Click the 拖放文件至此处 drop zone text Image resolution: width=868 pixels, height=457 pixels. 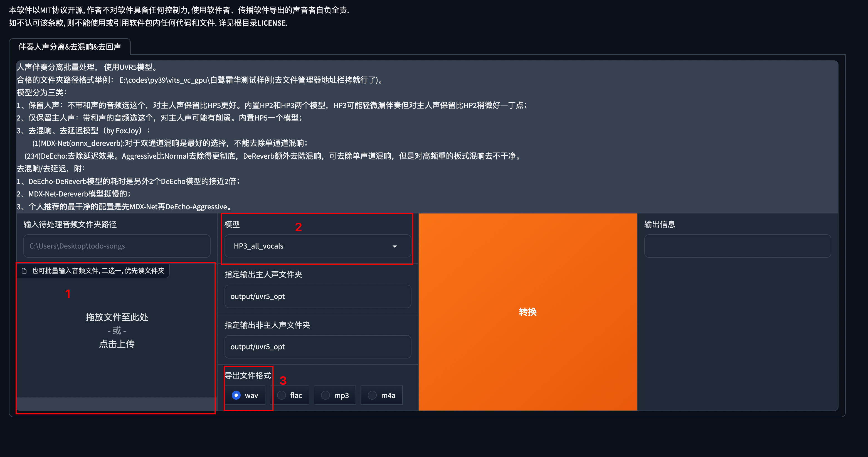tap(117, 317)
